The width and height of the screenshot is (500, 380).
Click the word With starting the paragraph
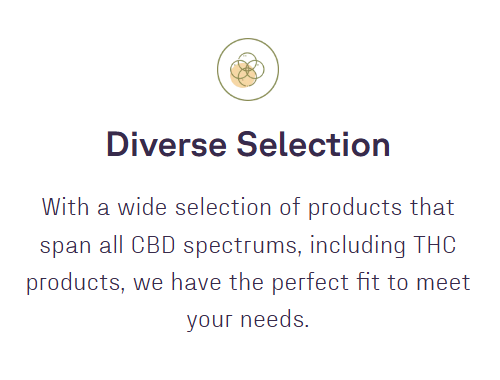pyautogui.click(x=65, y=207)
